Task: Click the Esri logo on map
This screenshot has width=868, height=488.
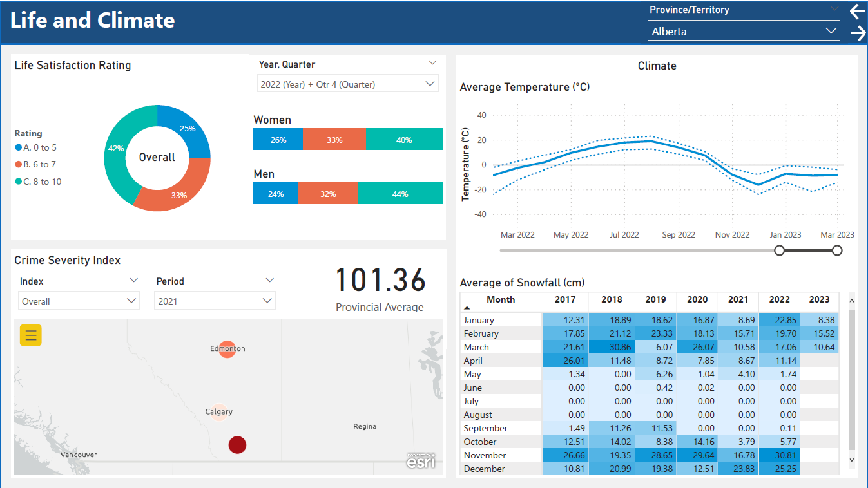Action: pyautogui.click(x=421, y=460)
